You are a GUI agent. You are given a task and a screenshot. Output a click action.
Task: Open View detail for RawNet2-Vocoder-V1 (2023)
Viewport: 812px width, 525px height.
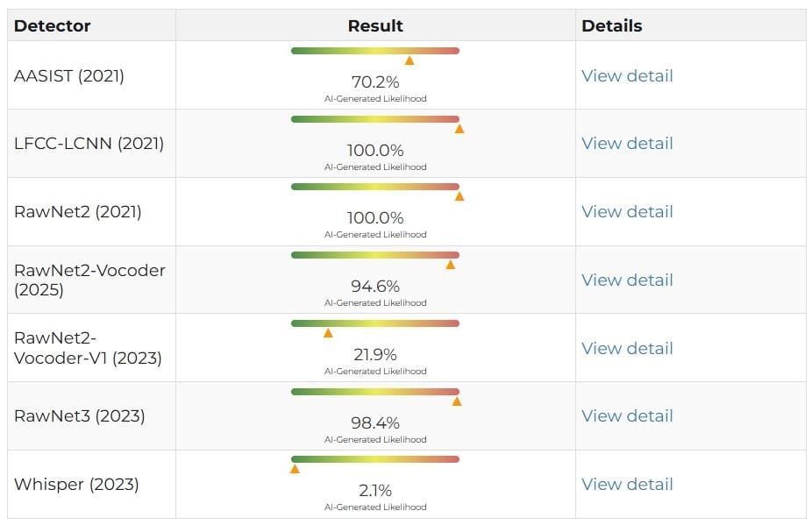(x=627, y=349)
